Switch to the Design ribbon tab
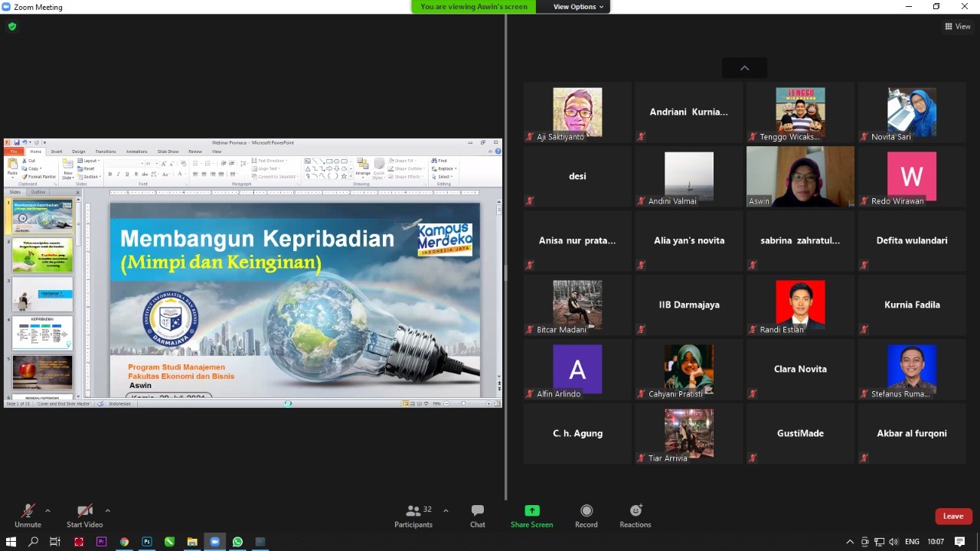This screenshot has height=551, width=980. [x=79, y=152]
